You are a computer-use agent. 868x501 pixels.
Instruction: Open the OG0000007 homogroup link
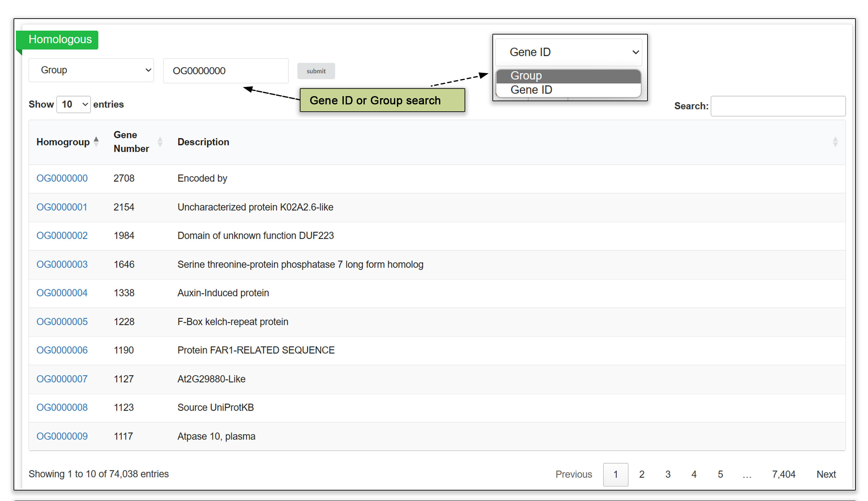[62, 379]
